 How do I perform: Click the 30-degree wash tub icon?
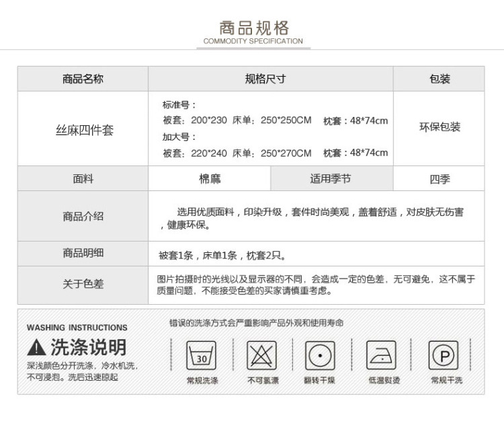pos(202,355)
